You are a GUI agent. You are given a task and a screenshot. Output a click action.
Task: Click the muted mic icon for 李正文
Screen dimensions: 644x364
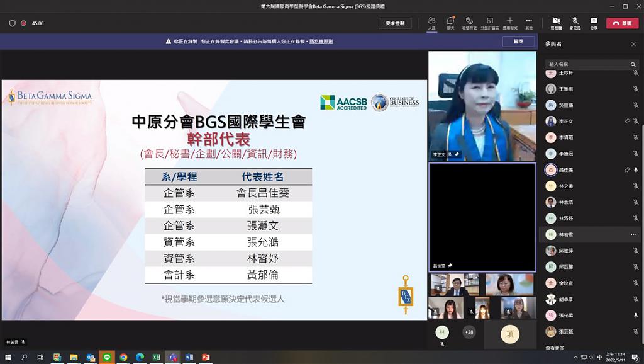636,122
